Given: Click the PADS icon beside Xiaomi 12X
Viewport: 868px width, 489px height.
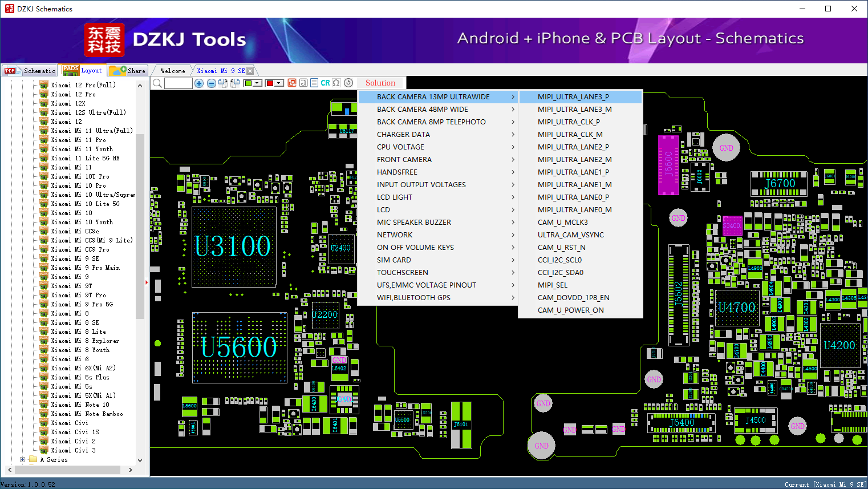Looking at the screenshot, I should point(44,103).
